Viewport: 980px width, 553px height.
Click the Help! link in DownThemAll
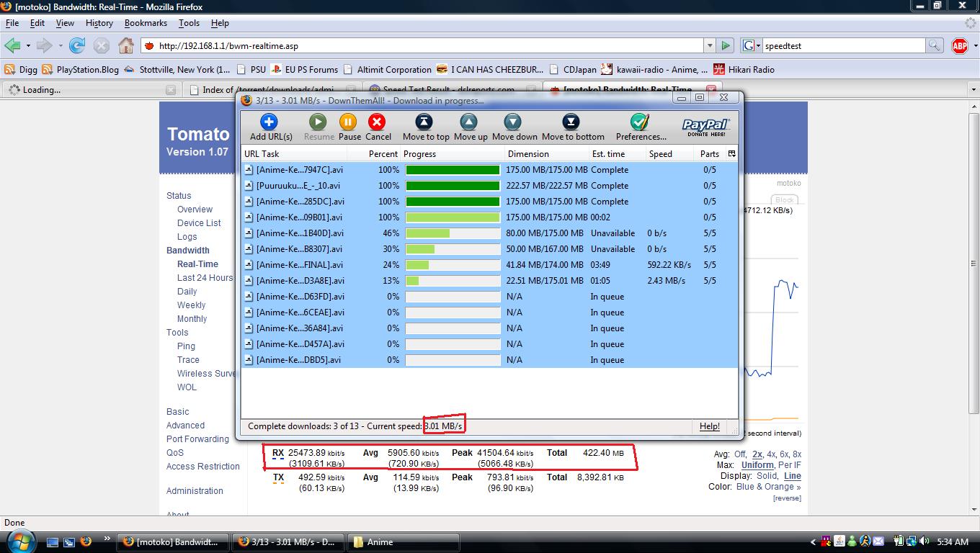(x=709, y=426)
